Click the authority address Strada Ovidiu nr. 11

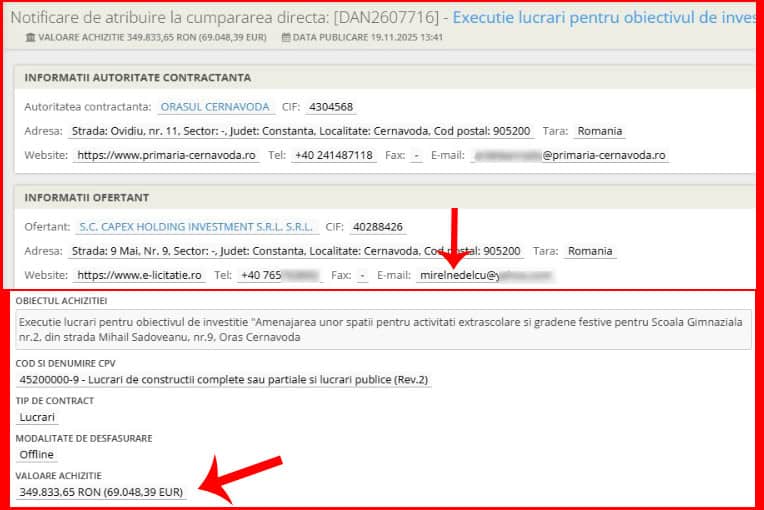(301, 132)
